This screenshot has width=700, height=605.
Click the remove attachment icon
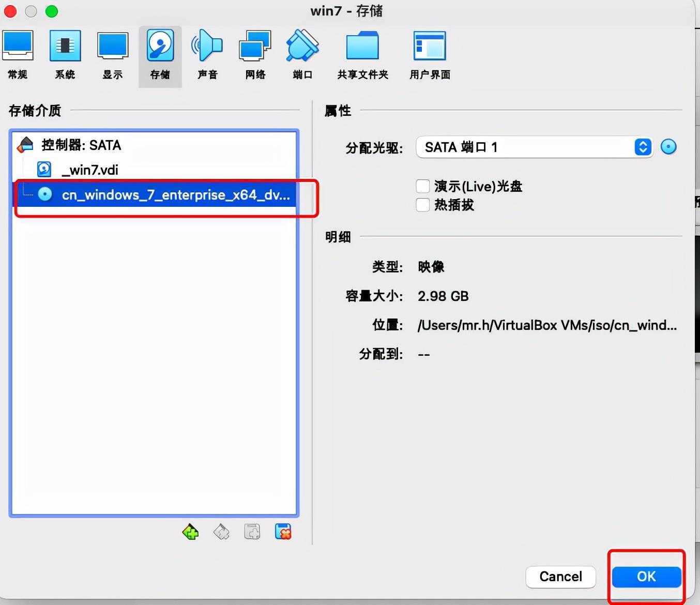pos(283,532)
